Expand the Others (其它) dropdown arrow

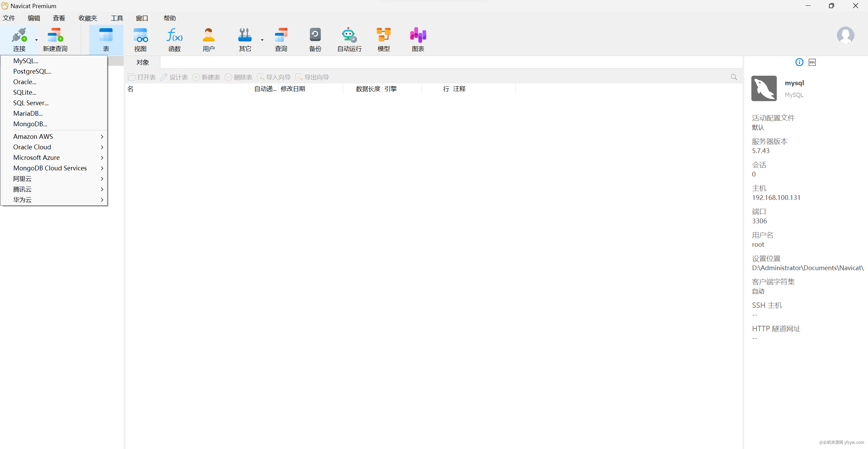point(262,40)
